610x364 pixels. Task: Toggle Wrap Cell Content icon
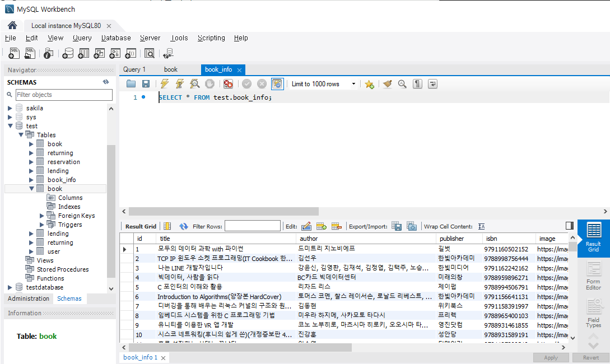(481, 226)
